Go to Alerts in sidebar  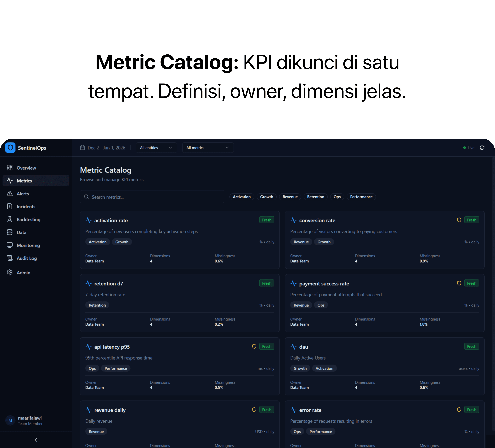23,194
